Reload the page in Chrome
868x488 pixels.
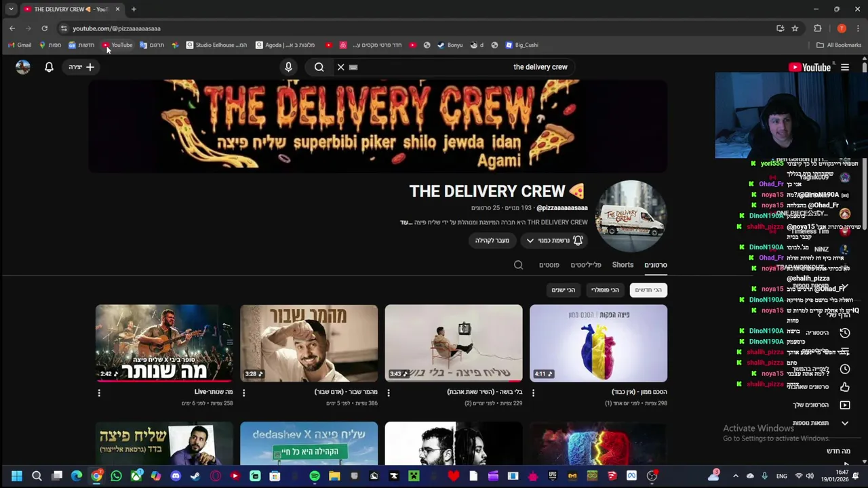tap(45, 28)
